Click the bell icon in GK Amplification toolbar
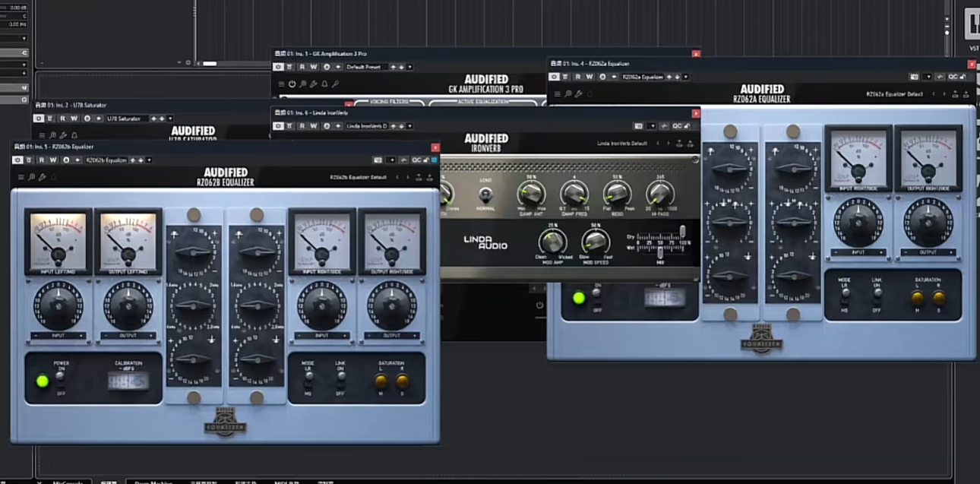980x484 pixels. pos(324,84)
